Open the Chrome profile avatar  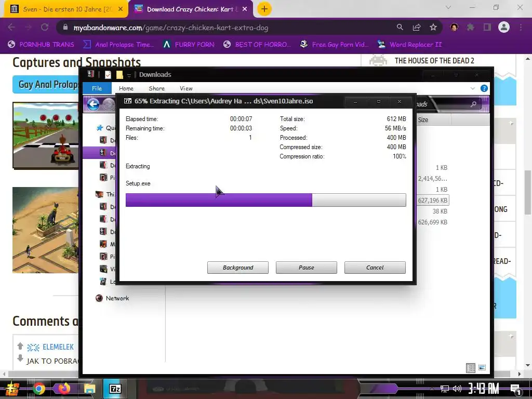coord(504,28)
